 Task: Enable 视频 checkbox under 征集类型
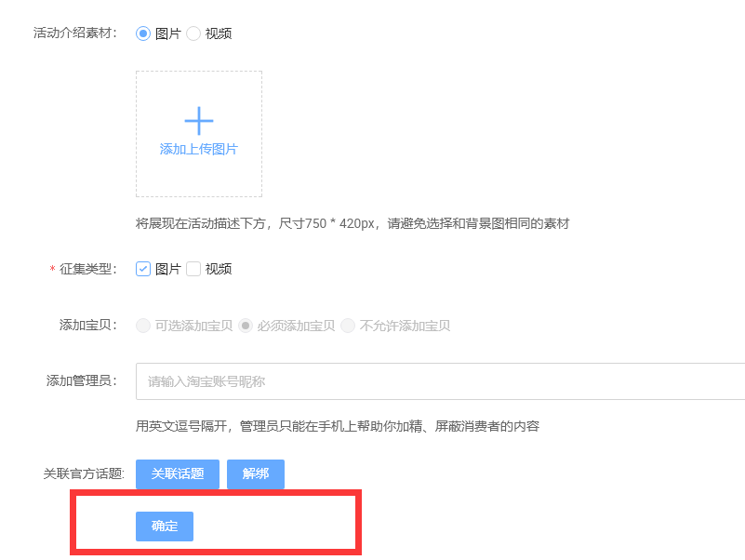click(193, 269)
